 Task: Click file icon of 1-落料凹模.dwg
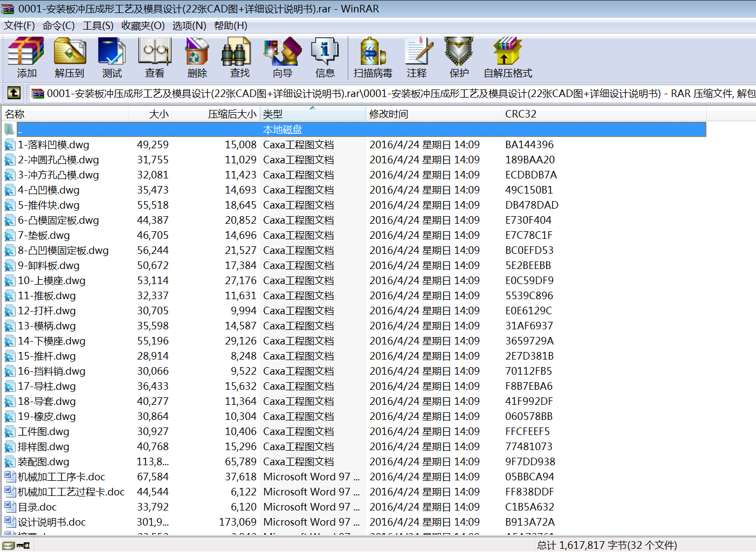(x=10, y=144)
